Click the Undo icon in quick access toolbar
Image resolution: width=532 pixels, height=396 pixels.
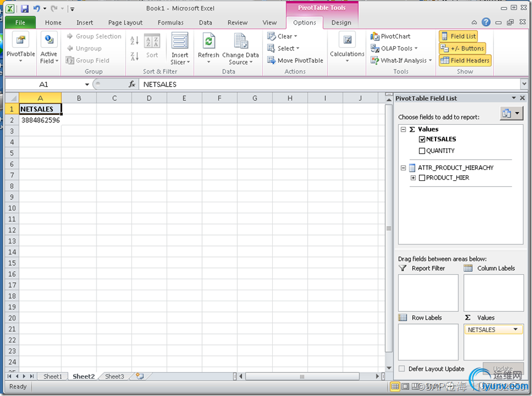pos(37,9)
